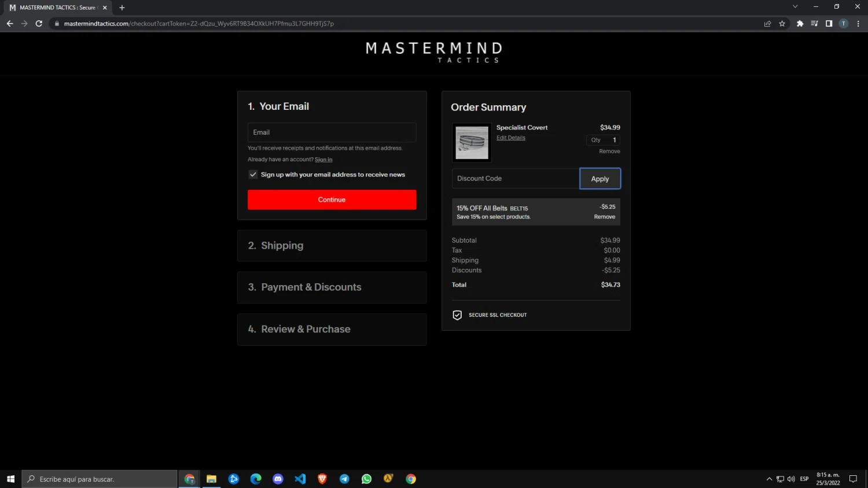Uncheck the email news signup checkbox
The image size is (868, 488).
point(253,175)
